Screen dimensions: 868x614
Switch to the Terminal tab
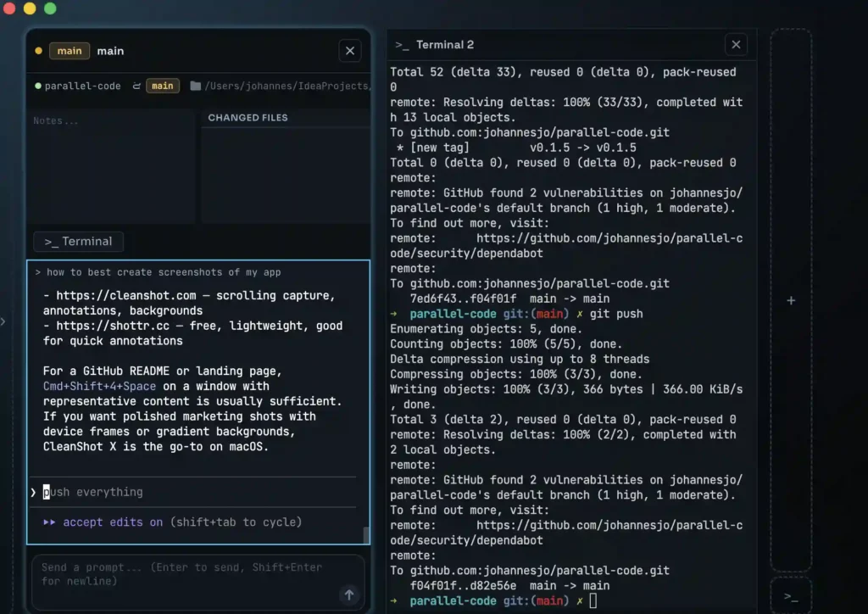[78, 241]
